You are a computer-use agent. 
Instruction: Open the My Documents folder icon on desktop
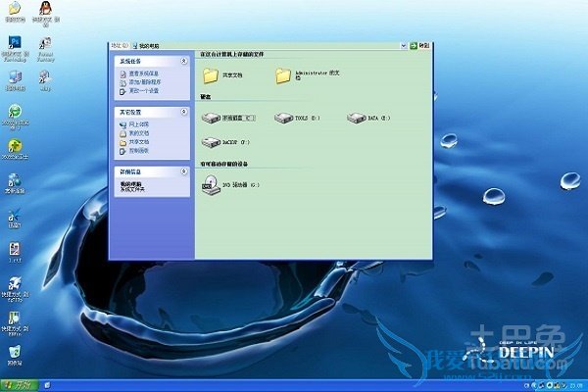pos(15,12)
